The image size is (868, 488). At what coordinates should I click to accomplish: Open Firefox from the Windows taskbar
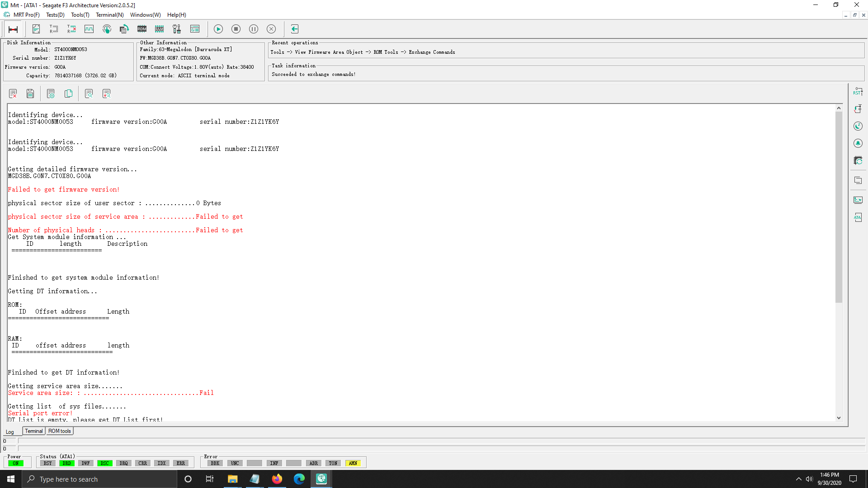277,479
